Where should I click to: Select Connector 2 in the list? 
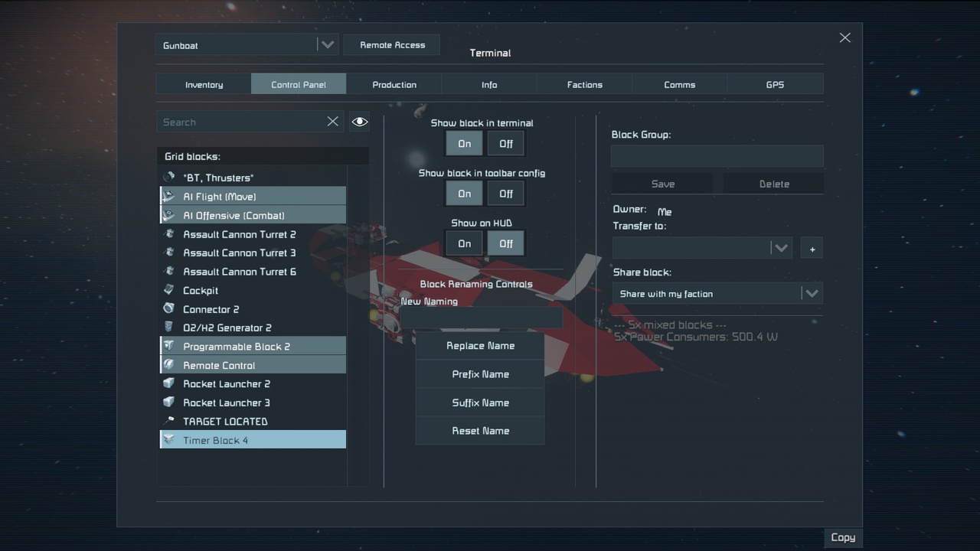(x=253, y=309)
